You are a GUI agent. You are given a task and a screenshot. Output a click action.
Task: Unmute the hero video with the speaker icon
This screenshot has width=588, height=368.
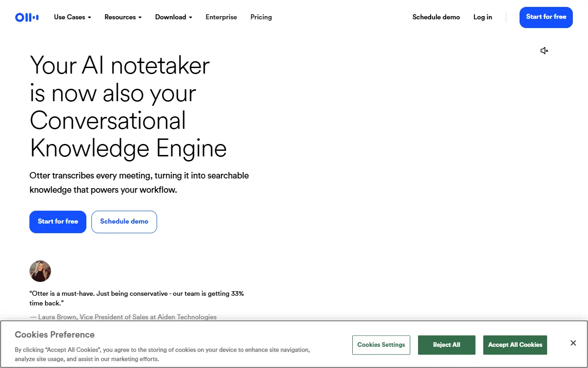(544, 51)
